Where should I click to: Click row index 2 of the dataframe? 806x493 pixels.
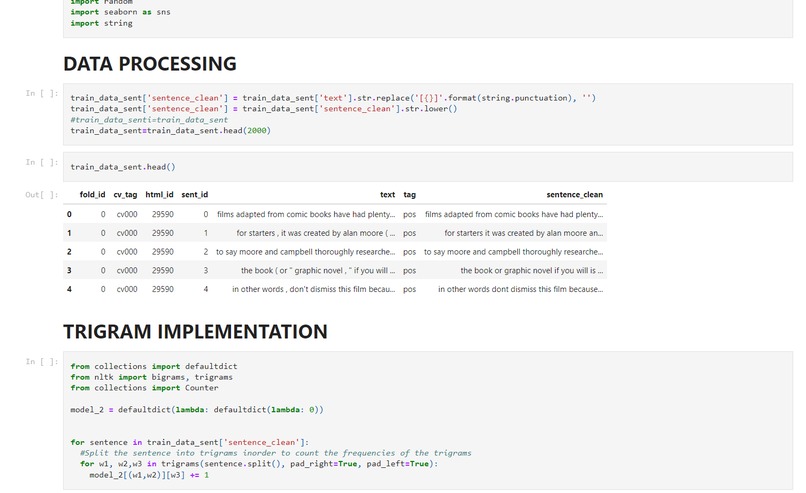coord(69,251)
